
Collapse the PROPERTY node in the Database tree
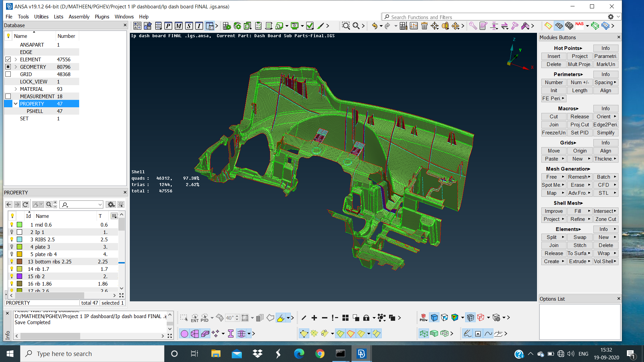pos(15,104)
